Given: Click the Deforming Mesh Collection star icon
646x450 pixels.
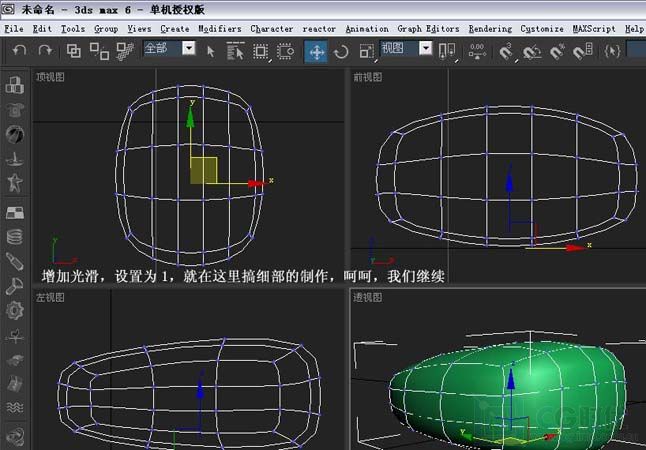Looking at the screenshot, I should [x=15, y=183].
